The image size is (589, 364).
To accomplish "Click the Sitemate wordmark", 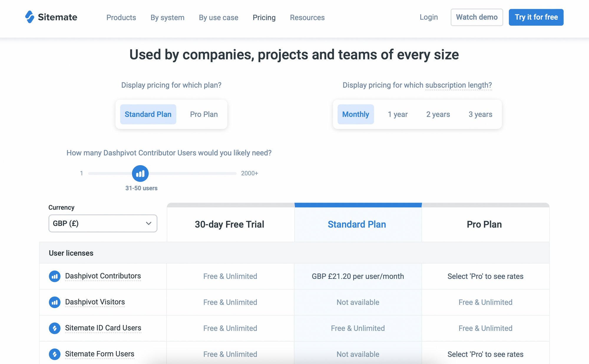I will click(x=58, y=17).
